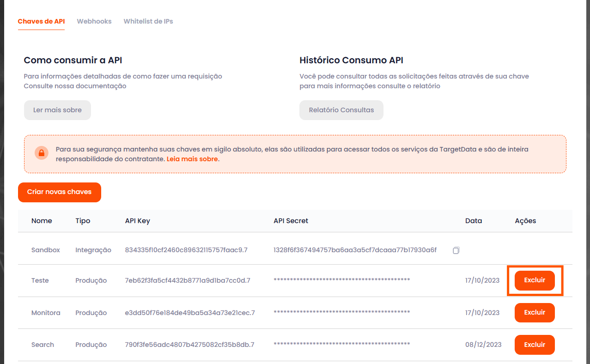590x364 pixels.
Task: Open the Relatório Consultas report
Action: [341, 110]
